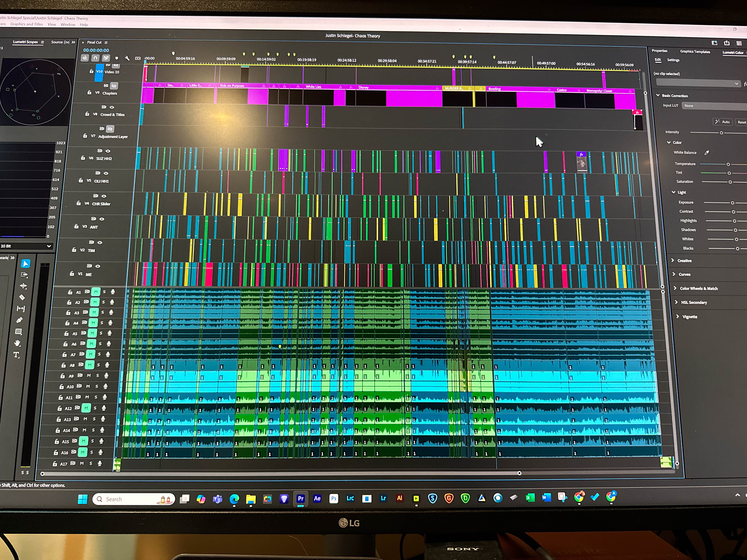This screenshot has width=747, height=560.
Task: Select the Hand tool
Action: 18,343
